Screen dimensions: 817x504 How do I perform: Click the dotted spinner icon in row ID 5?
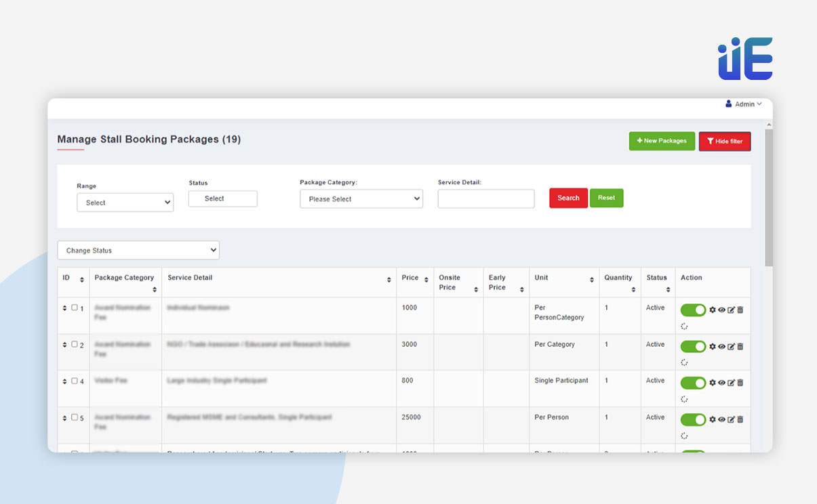[684, 436]
